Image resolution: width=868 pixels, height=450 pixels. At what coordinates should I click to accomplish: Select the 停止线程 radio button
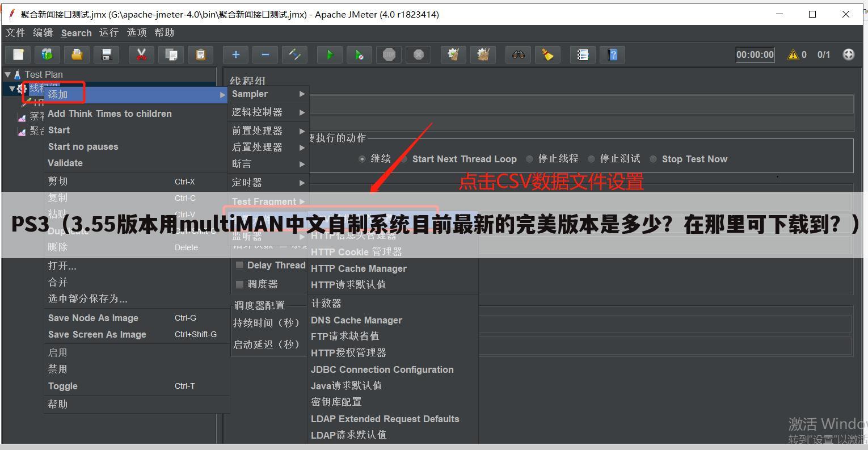click(529, 159)
